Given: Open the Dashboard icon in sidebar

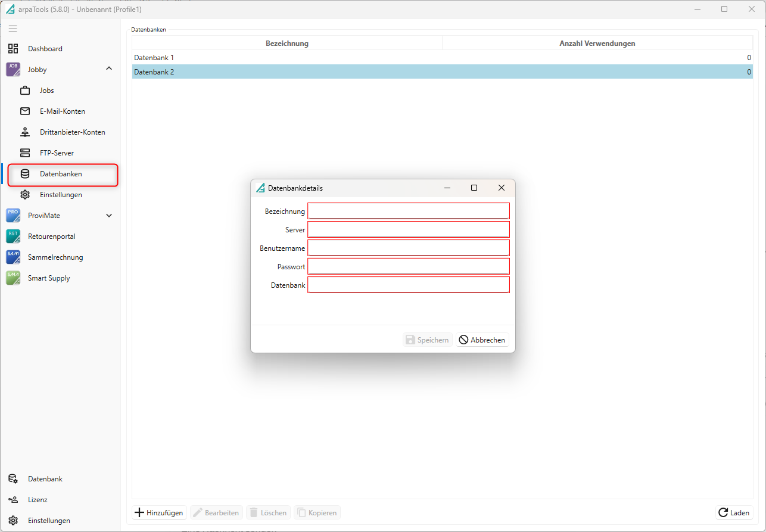Looking at the screenshot, I should [13, 49].
